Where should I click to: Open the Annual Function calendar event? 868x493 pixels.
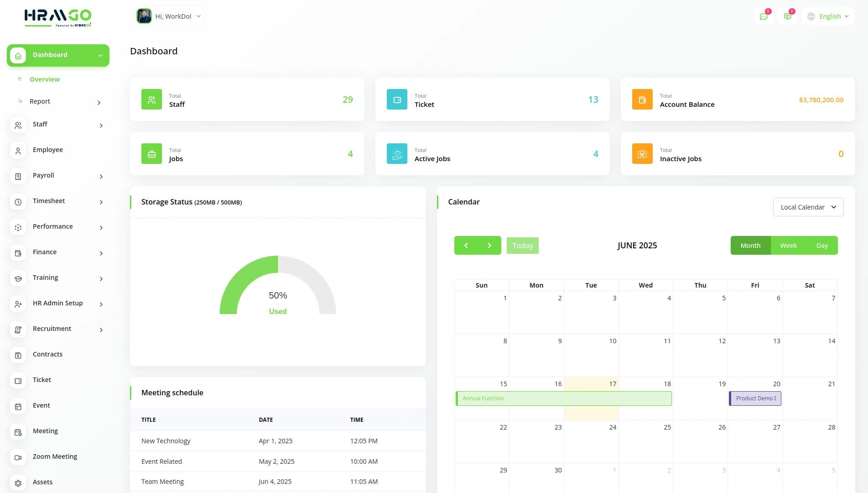click(x=563, y=399)
